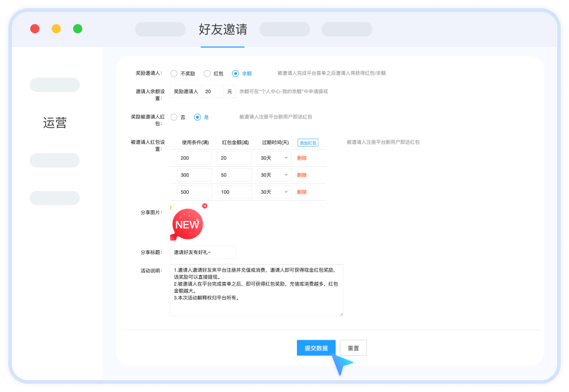The width and height of the screenshot is (569, 392).
Task: Click the red window close dot
Action: (35, 29)
